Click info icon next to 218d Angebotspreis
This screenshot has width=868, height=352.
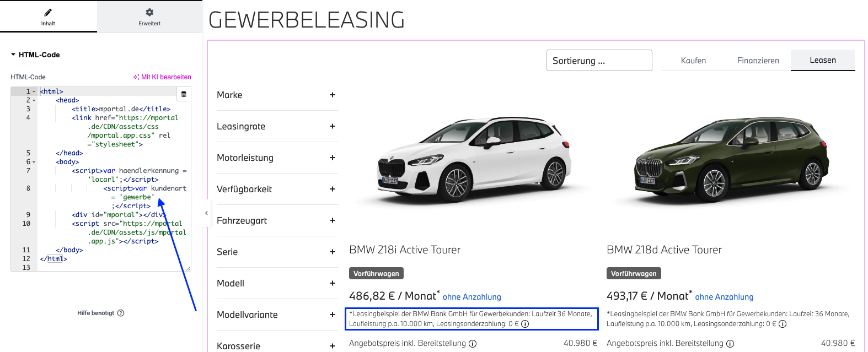pos(730,344)
